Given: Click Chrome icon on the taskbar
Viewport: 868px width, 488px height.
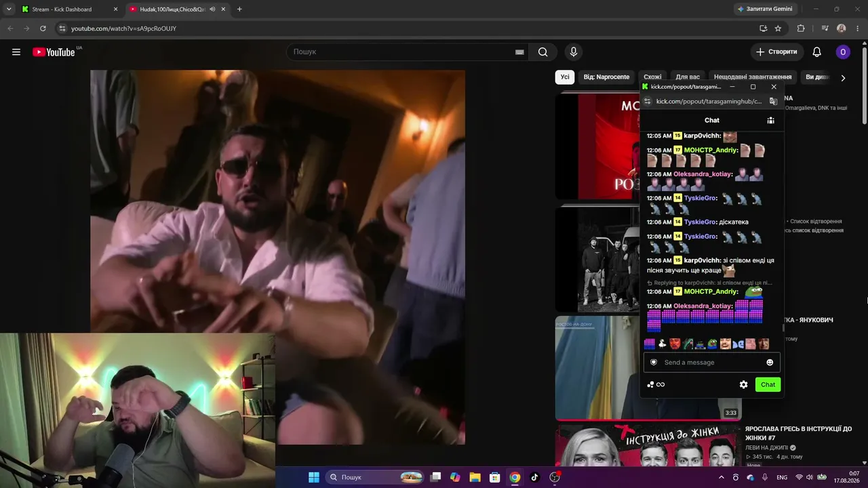Looking at the screenshot, I should (x=515, y=477).
